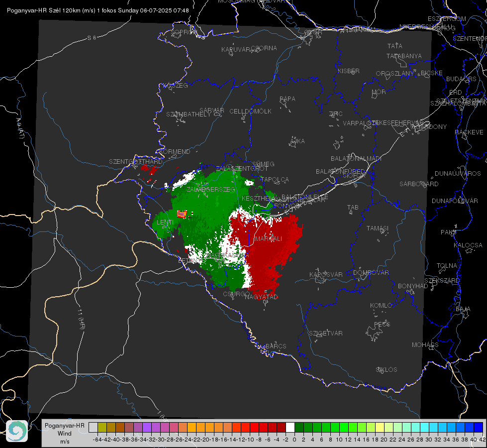Viewport: 487px width, 448px height.
Task: Click the TATA city label
Action: click(x=395, y=46)
